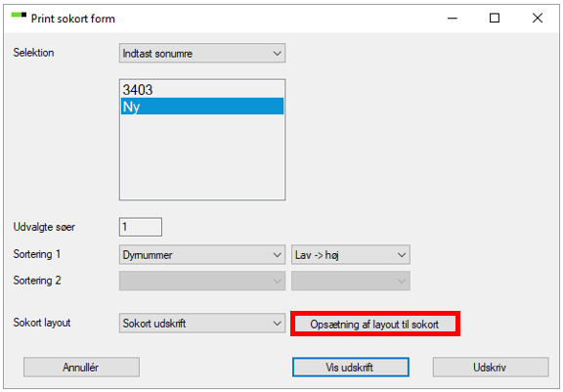This screenshot has height=392, width=563.
Task: Click the Udvalgte søer label
Action: (44, 227)
